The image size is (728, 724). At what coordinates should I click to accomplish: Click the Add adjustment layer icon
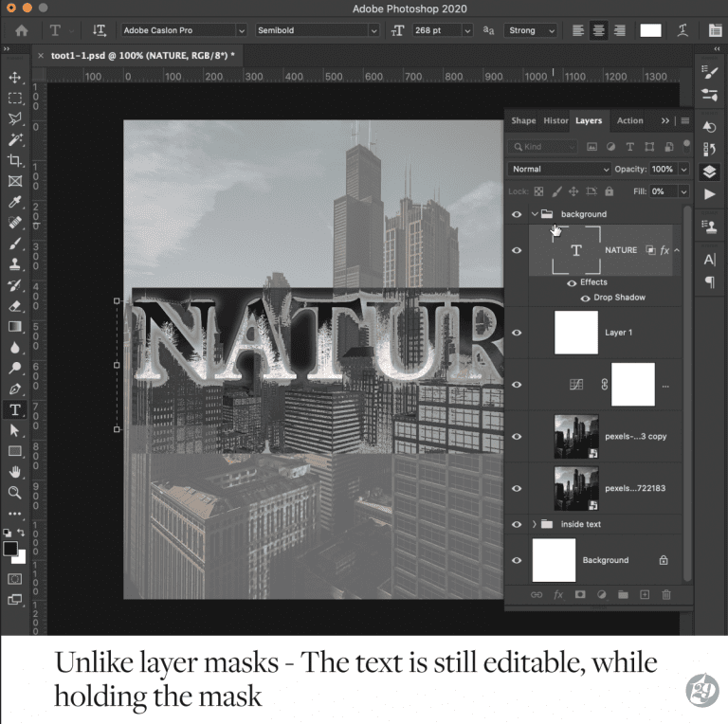coord(601,594)
